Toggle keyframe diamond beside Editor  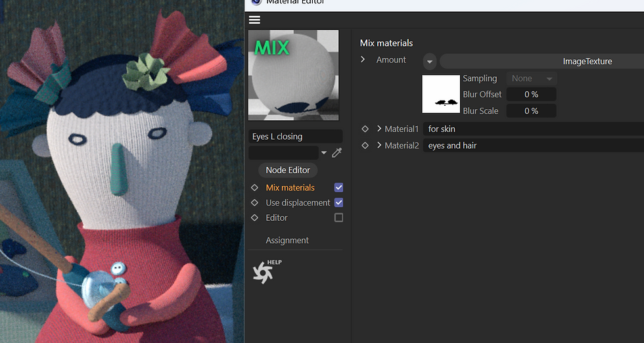(x=255, y=217)
